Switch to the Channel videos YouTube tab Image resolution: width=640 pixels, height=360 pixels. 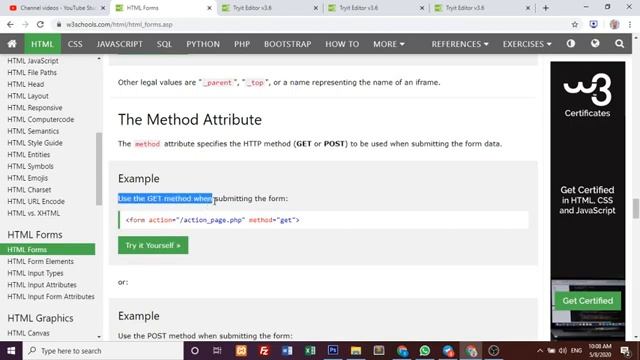pos(57,8)
